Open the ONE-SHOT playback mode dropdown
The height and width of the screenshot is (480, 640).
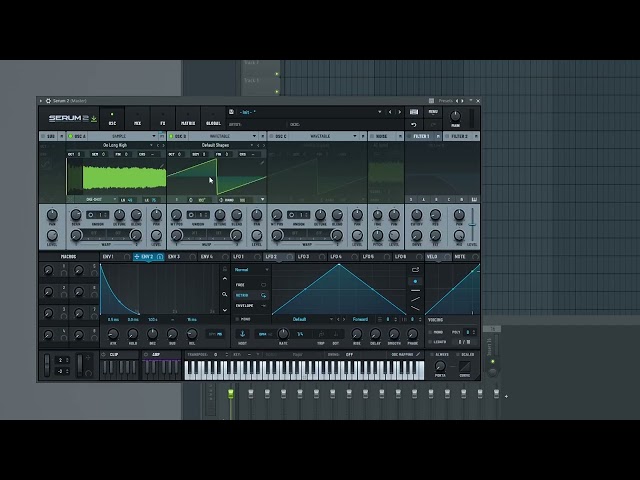[x=97, y=200]
